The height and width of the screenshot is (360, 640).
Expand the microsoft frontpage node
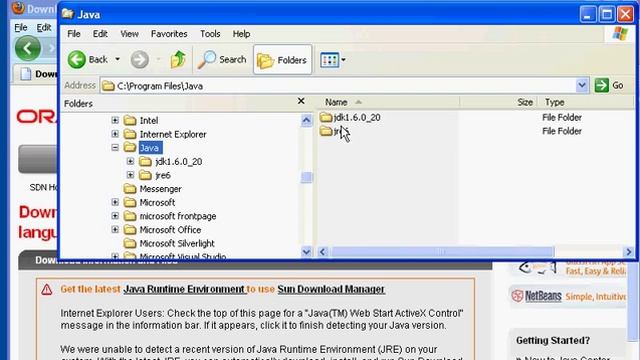(115, 216)
